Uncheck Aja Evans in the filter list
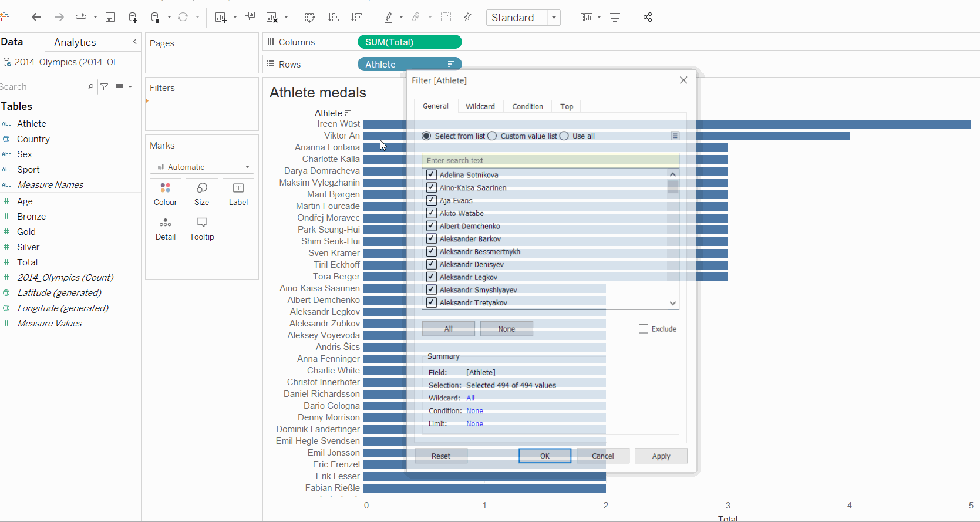The width and height of the screenshot is (980, 522). coord(432,200)
